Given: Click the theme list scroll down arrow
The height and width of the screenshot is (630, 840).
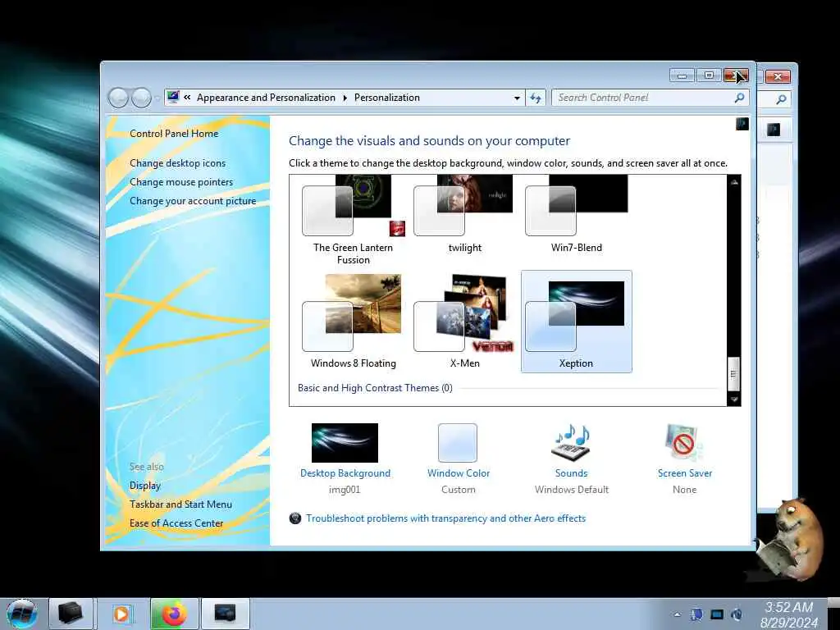Looking at the screenshot, I should (x=734, y=399).
